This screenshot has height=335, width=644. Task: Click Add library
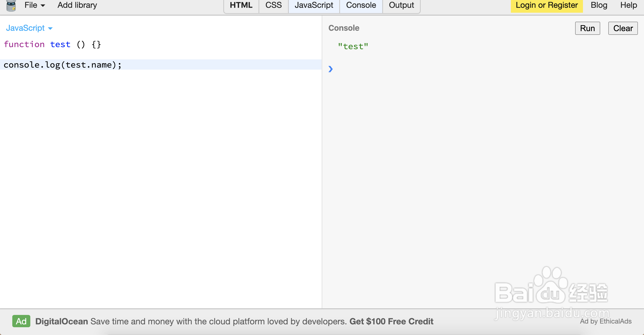(77, 5)
